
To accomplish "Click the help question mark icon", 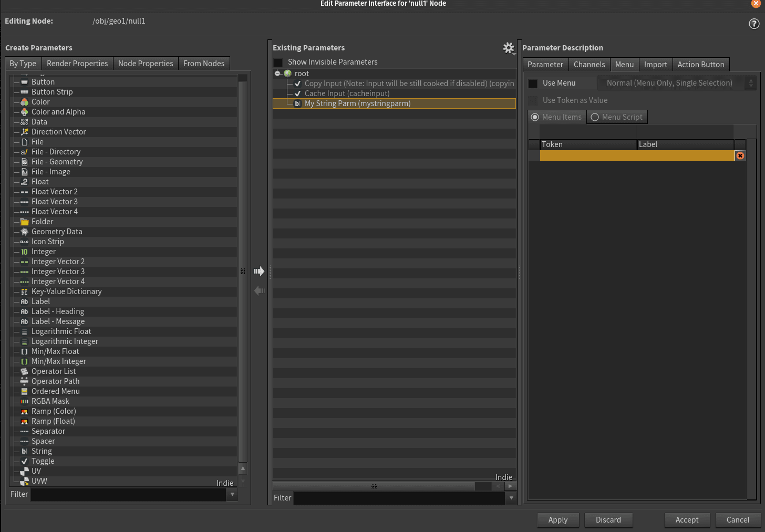I will click(754, 24).
